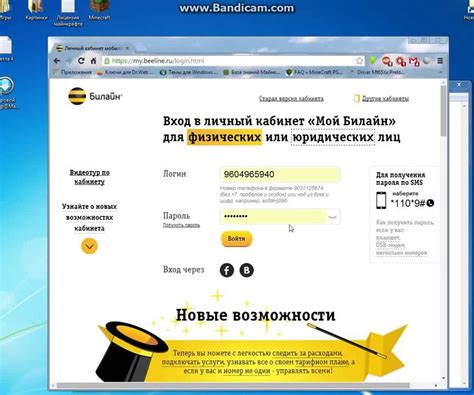Screen dimensions: 474x395
Task: Click the red M mail extension icon
Action: click(414, 61)
